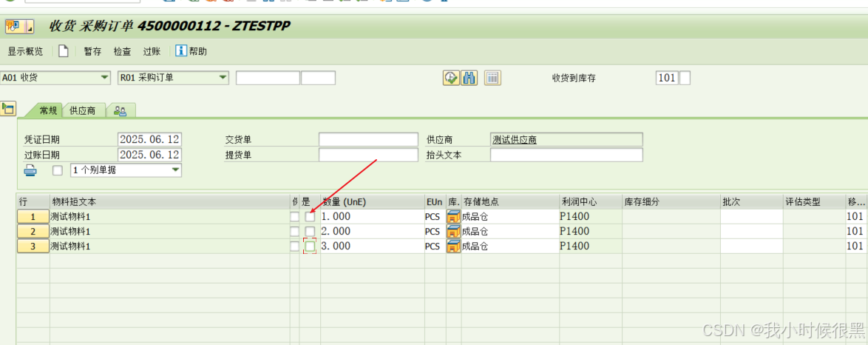Click the calculator-style icon beside binoculars
The width and height of the screenshot is (868, 345).
tap(492, 78)
